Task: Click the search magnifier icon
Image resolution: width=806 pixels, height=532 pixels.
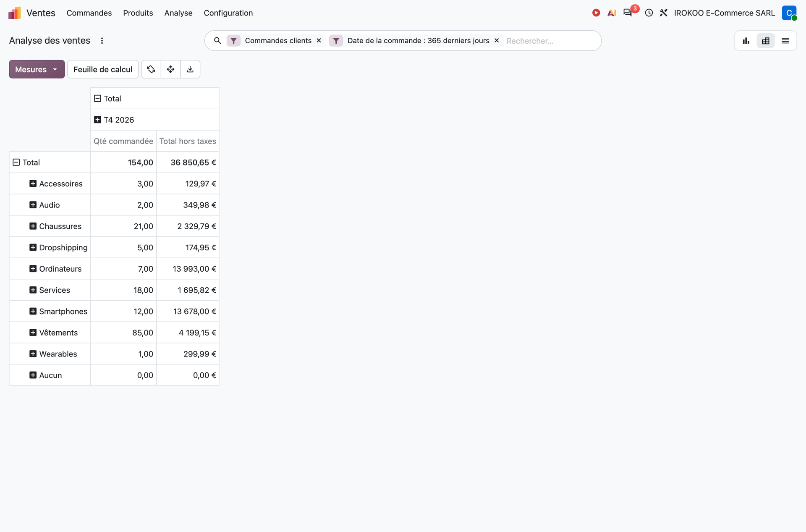Action: tap(217, 41)
